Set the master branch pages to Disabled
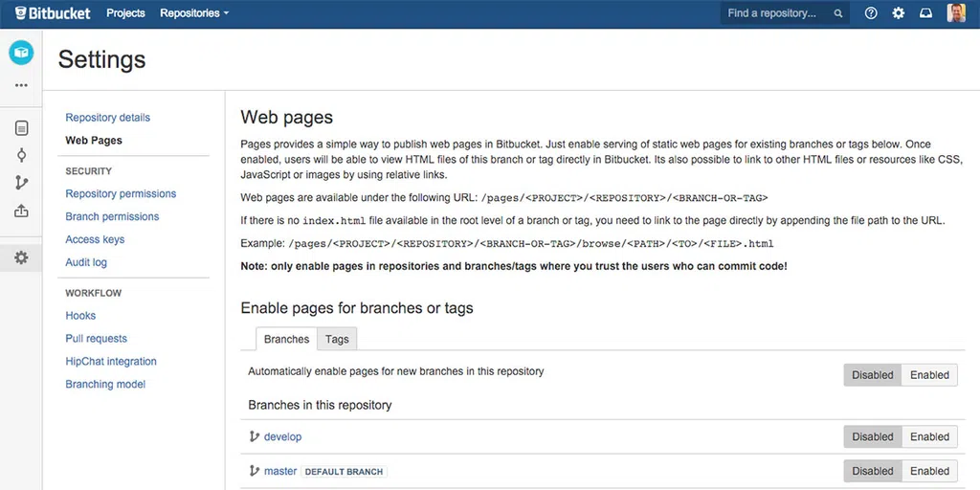Image resolution: width=980 pixels, height=490 pixels. (873, 471)
